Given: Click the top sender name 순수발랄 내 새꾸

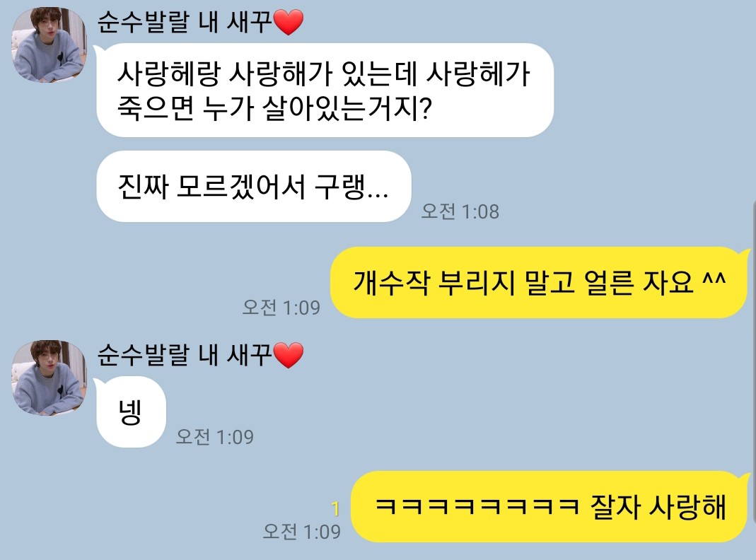Looking at the screenshot, I should coord(185,22).
